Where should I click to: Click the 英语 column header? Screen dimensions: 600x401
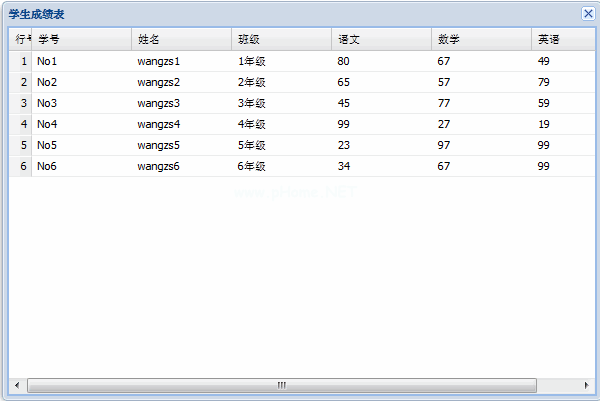click(557, 40)
